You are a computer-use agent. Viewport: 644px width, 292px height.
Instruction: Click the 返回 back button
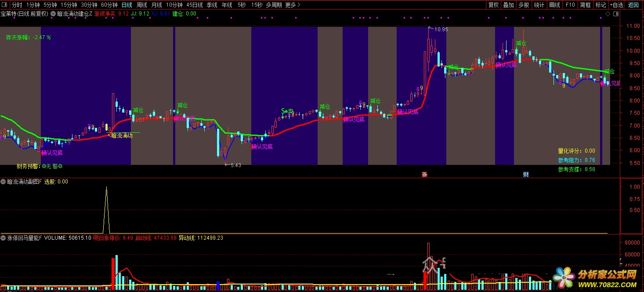point(633,5)
